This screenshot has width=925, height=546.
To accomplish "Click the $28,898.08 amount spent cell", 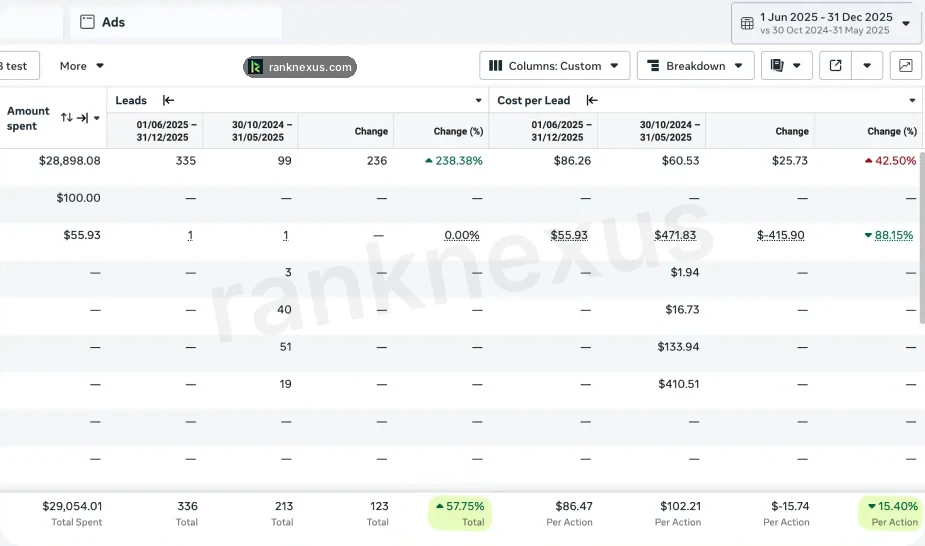I will (x=70, y=160).
